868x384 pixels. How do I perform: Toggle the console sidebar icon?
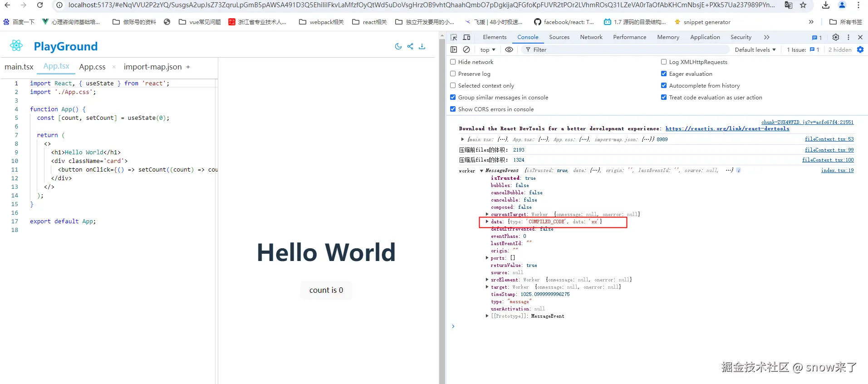(454, 49)
